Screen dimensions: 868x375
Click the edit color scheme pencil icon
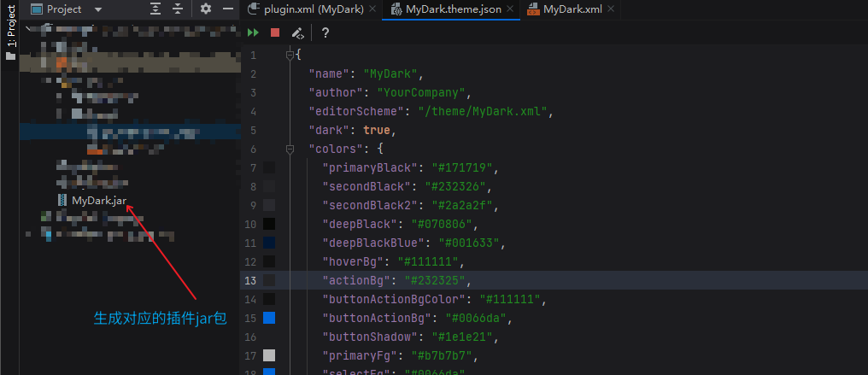point(298,33)
